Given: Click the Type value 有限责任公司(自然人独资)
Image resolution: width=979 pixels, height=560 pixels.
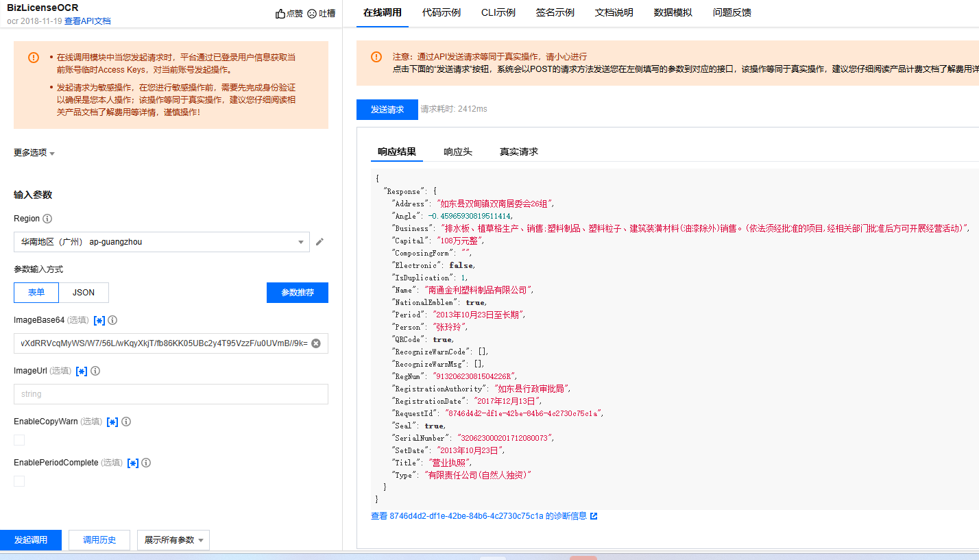Looking at the screenshot, I should tap(478, 475).
